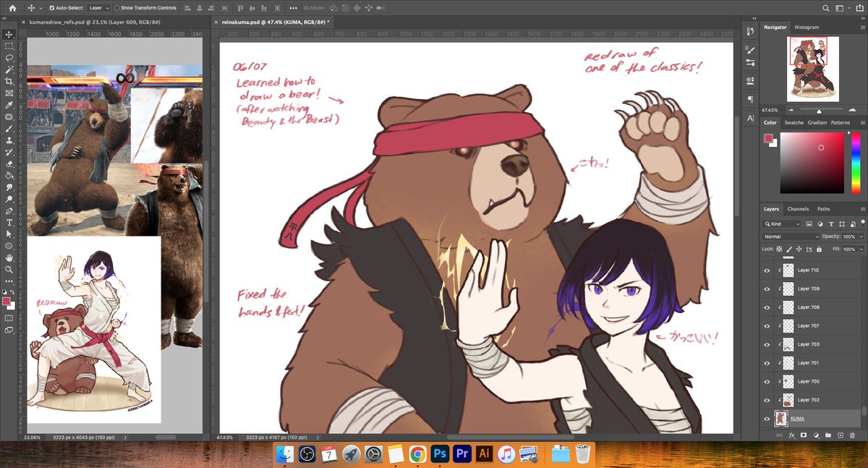The width and height of the screenshot is (868, 468).
Task: Add layer style fx icon
Action: point(791,435)
